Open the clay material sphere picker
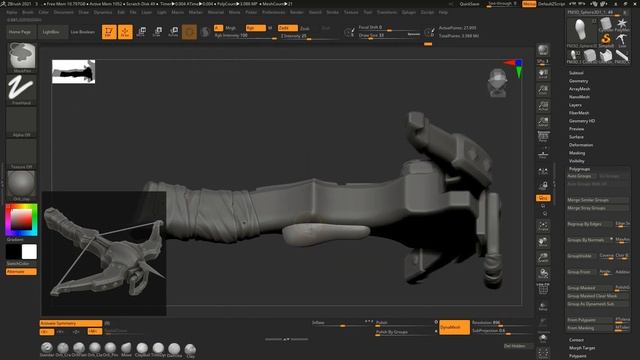The image size is (640, 360). tap(22, 186)
